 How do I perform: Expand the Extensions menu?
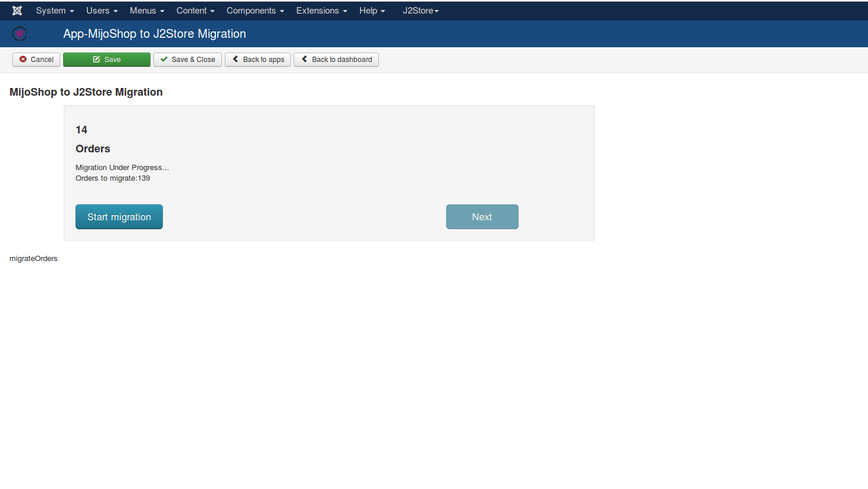pos(322,11)
